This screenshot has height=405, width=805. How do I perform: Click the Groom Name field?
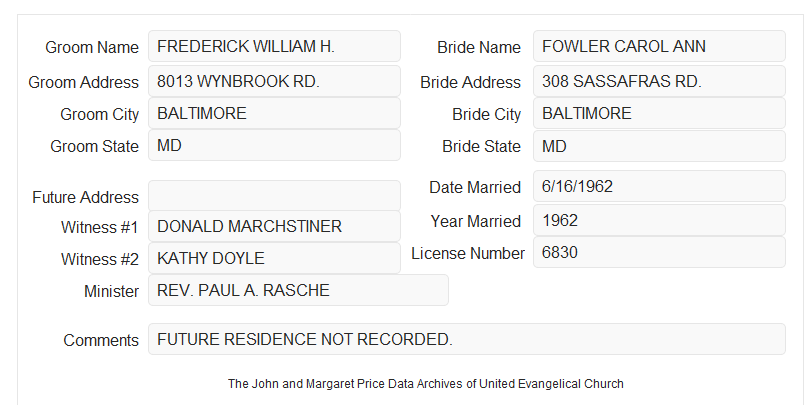pyautogui.click(x=274, y=46)
